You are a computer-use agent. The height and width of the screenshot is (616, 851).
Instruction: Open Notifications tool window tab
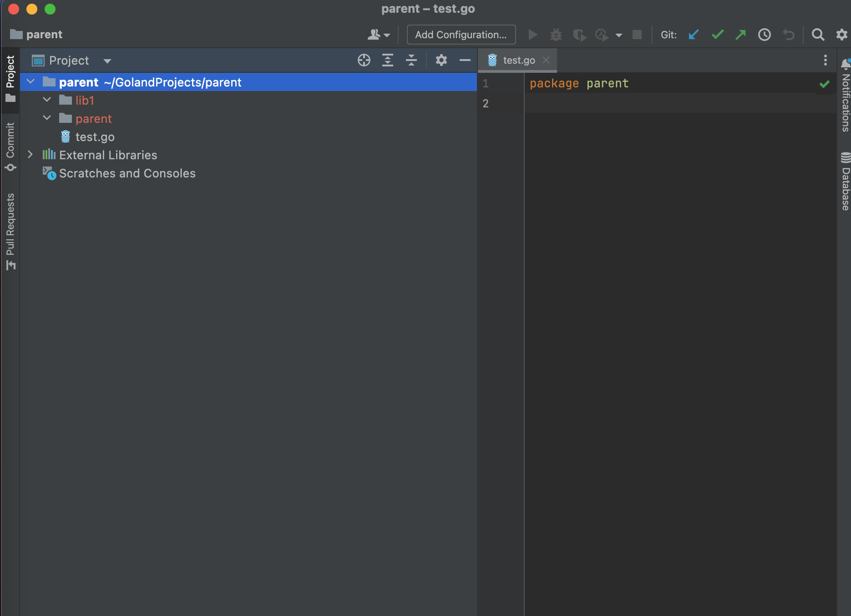[846, 96]
